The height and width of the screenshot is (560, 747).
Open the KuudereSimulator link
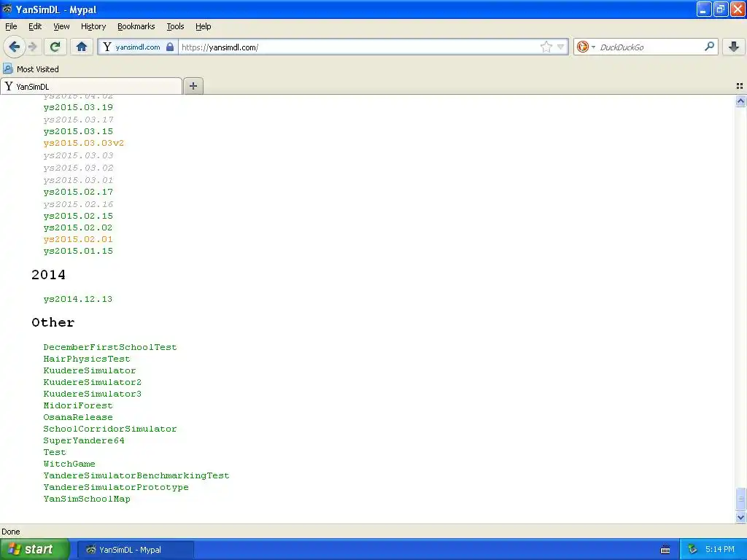pyautogui.click(x=90, y=370)
